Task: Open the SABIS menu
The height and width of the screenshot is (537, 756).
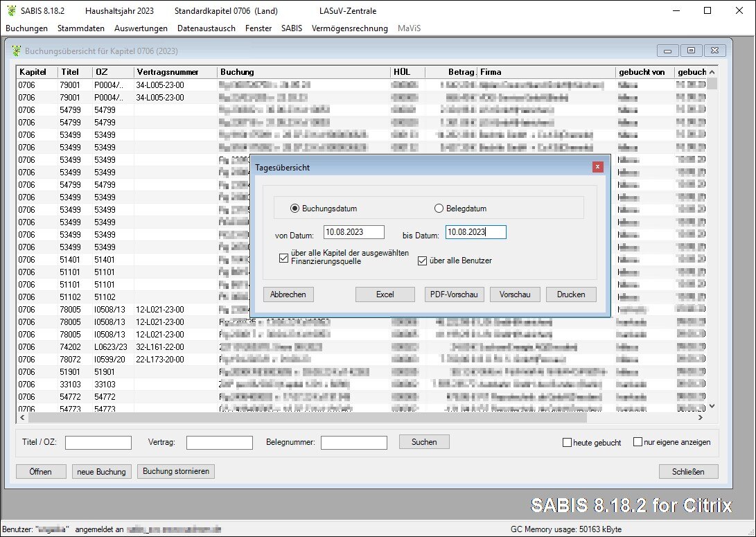Action: pos(292,28)
